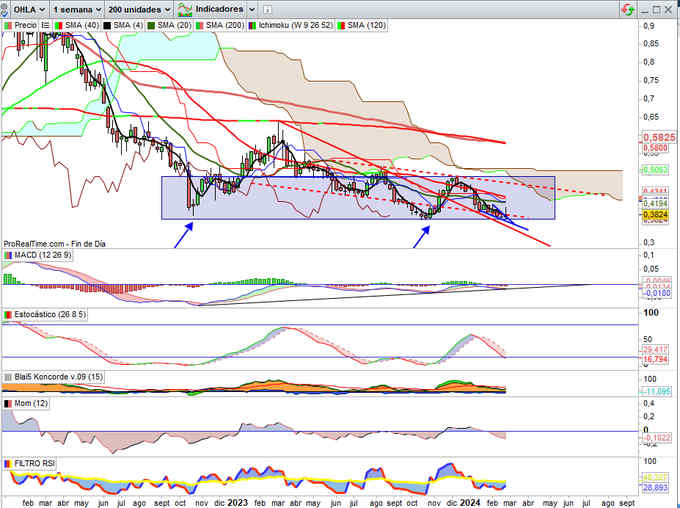Click the Estocástico indicator color icon

8,315
